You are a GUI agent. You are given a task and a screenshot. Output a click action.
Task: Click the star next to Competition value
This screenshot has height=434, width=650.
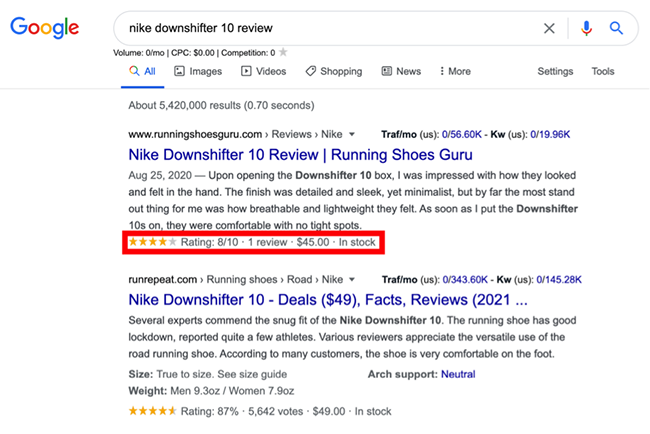pyautogui.click(x=283, y=52)
